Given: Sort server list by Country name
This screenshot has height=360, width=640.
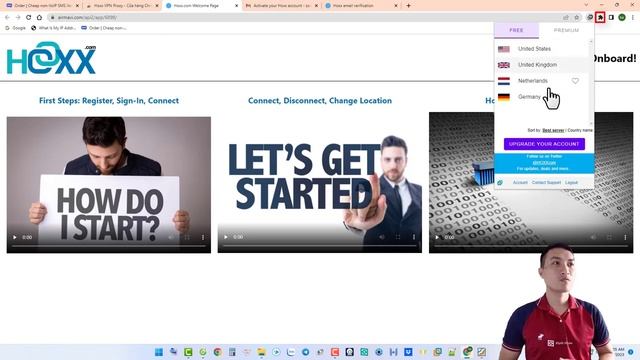Looking at the screenshot, I should [x=580, y=130].
